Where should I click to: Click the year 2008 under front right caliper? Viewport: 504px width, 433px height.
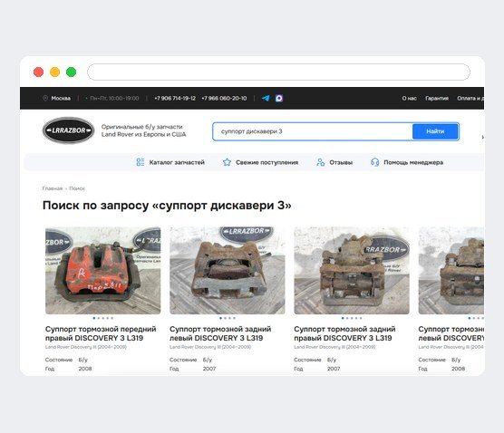[85, 369]
